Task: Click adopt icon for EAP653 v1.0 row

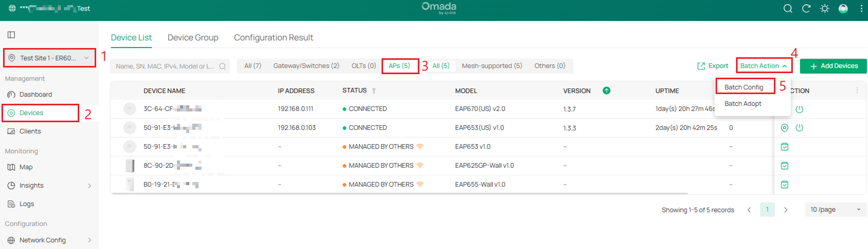Action: pos(785,147)
